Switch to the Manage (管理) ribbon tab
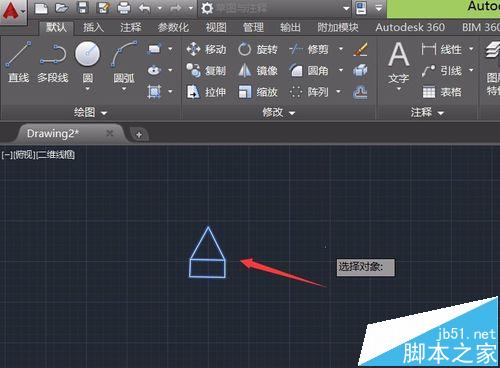 pos(253,27)
